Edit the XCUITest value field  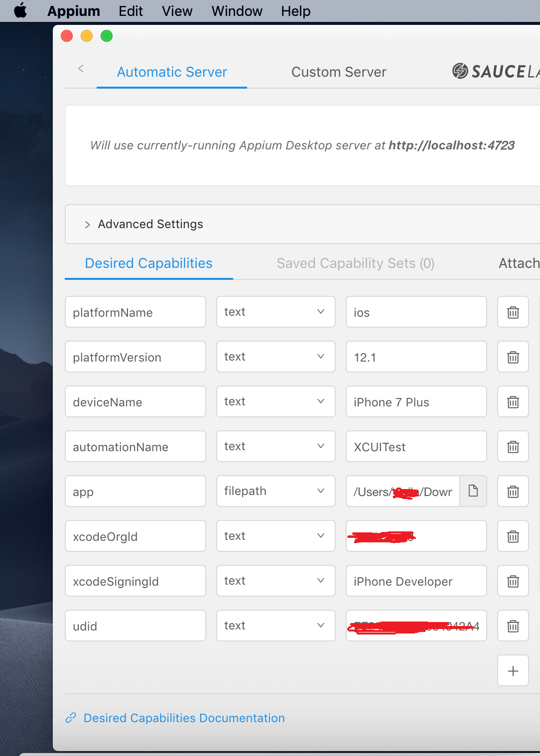pyautogui.click(x=416, y=447)
